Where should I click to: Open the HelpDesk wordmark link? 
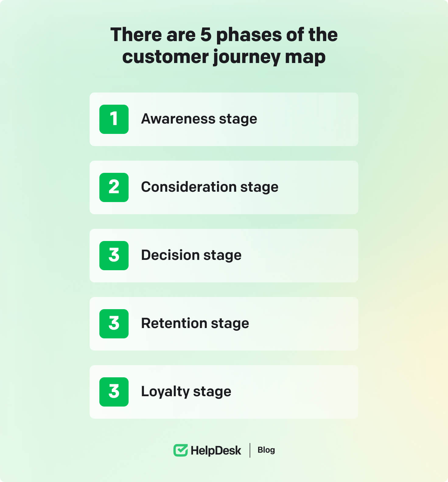click(x=216, y=450)
